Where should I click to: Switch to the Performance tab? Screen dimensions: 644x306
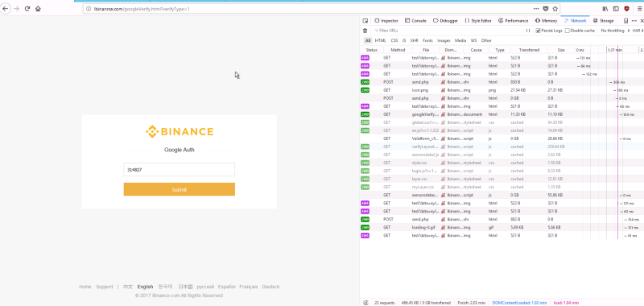(x=514, y=21)
